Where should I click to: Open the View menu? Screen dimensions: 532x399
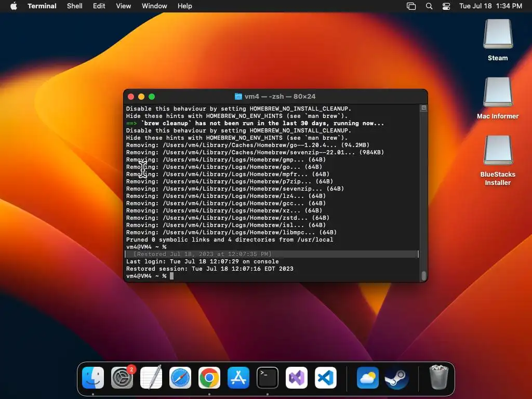(124, 6)
